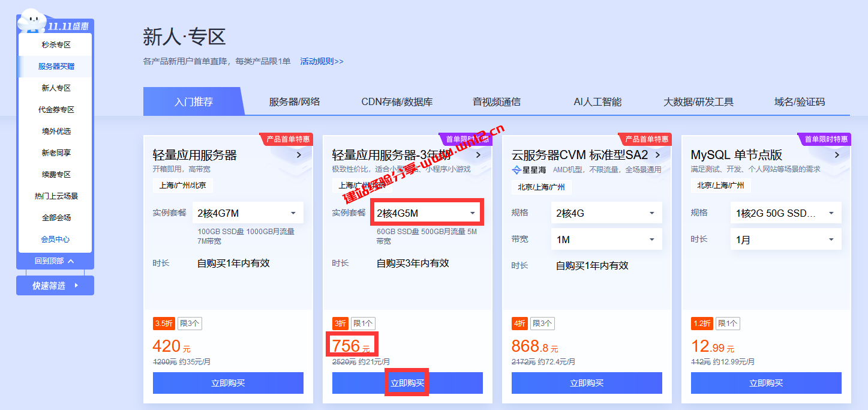
Task: Click 立即购买 on the MySQL card
Action: pos(766,383)
